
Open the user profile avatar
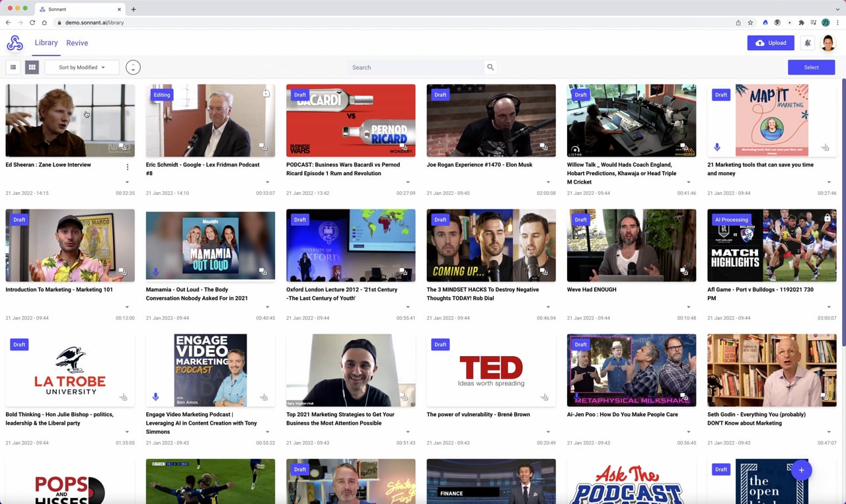tap(827, 43)
